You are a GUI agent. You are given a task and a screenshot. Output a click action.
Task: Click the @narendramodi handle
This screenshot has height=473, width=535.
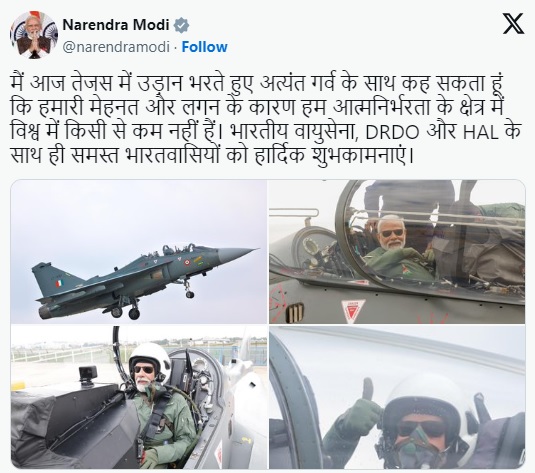tap(116, 47)
